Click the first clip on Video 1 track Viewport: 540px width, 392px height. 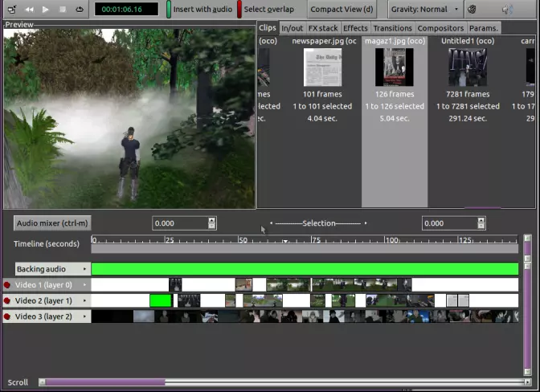click(175, 285)
